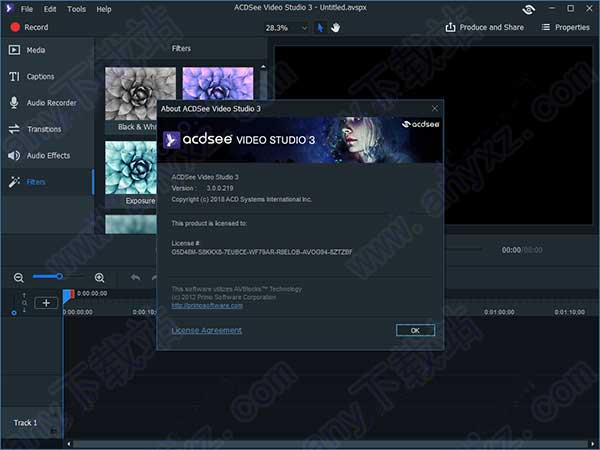Select the Filters magic wand icon

pyautogui.click(x=14, y=182)
